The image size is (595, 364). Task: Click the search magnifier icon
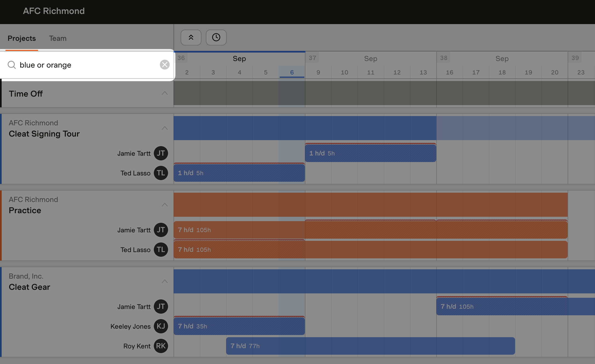[11, 65]
